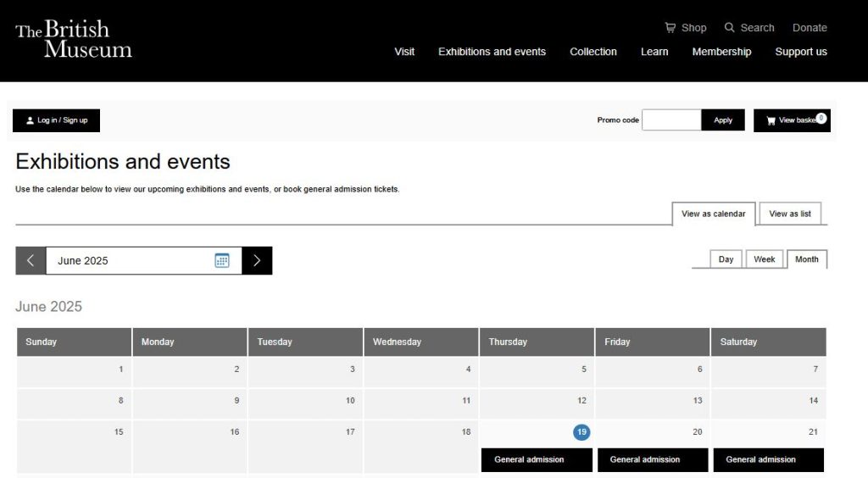Screen dimensions: 868x478
Task: Switch calendar to Week view
Action: [x=764, y=259]
